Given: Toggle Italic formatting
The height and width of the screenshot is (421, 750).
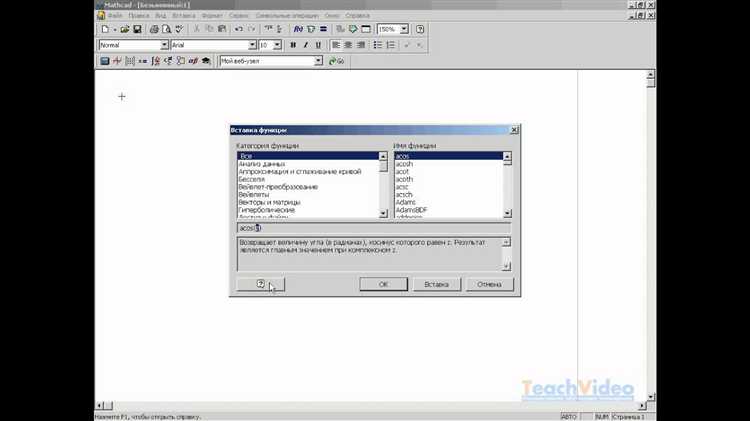Looking at the screenshot, I should point(306,45).
